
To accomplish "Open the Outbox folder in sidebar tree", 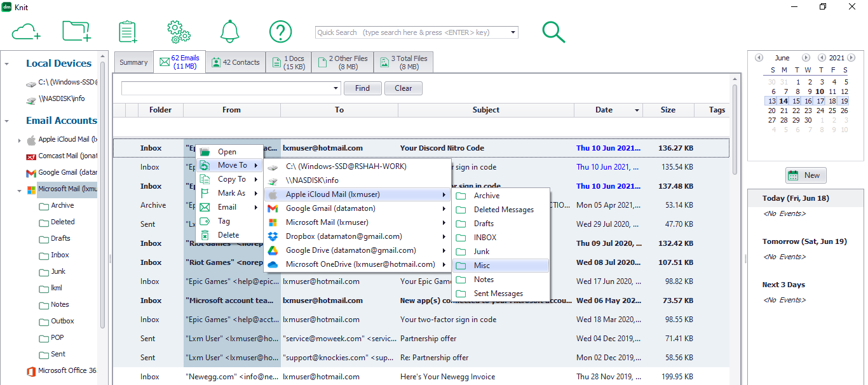I will [x=57, y=321].
